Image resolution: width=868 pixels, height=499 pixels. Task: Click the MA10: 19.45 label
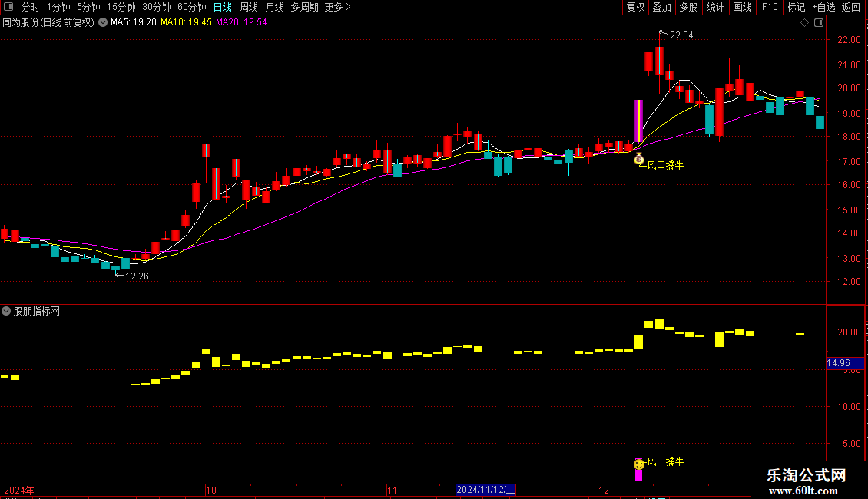click(186, 23)
